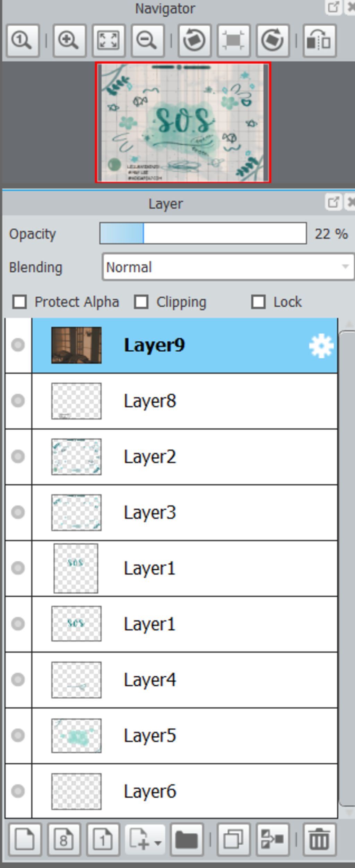Rotate the canvas view right
The image size is (355, 868).
click(272, 41)
